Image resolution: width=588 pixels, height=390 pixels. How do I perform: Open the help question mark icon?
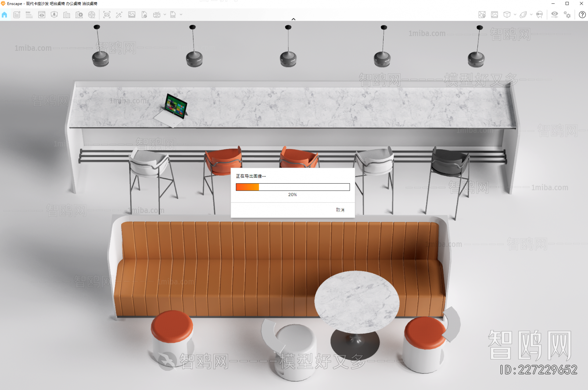click(582, 15)
